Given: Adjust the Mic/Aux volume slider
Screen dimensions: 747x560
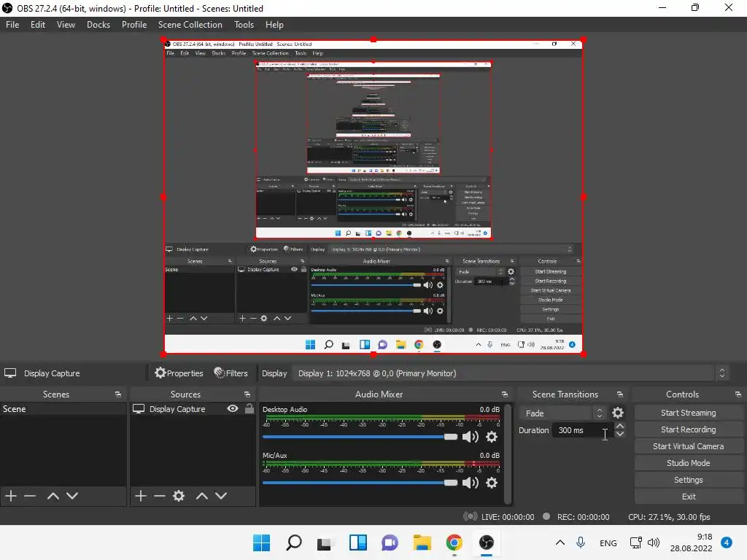Looking at the screenshot, I should tap(360, 483).
